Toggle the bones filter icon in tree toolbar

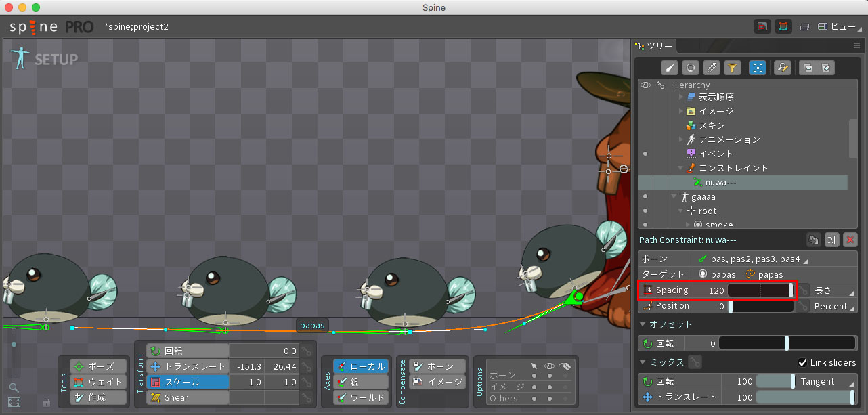click(669, 67)
